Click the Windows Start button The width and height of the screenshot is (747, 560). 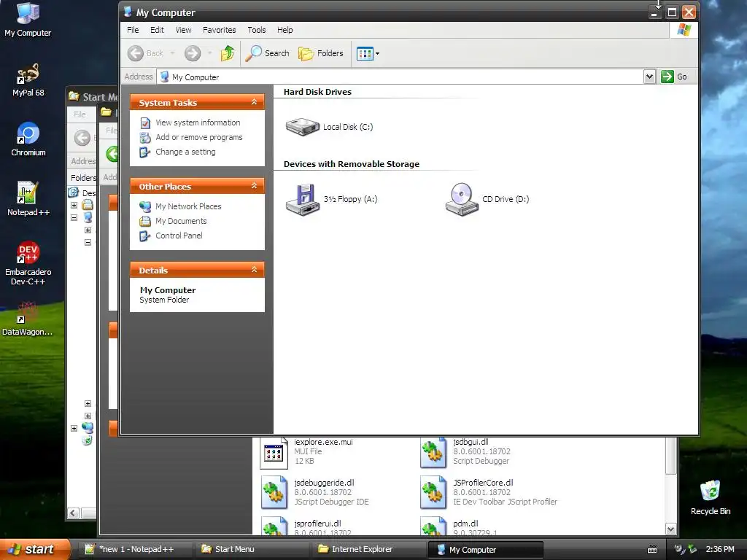coord(35,549)
